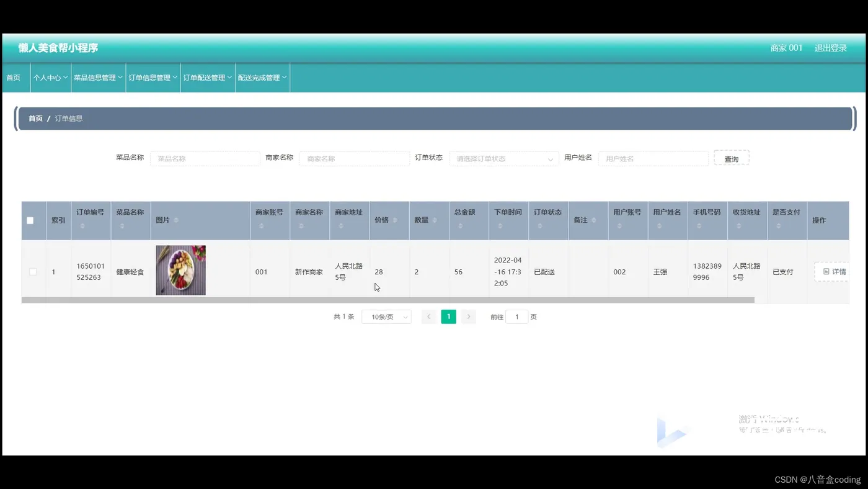The image size is (868, 489).
Task: Click the sort arrows under 手机号码 header
Action: pos(699,226)
